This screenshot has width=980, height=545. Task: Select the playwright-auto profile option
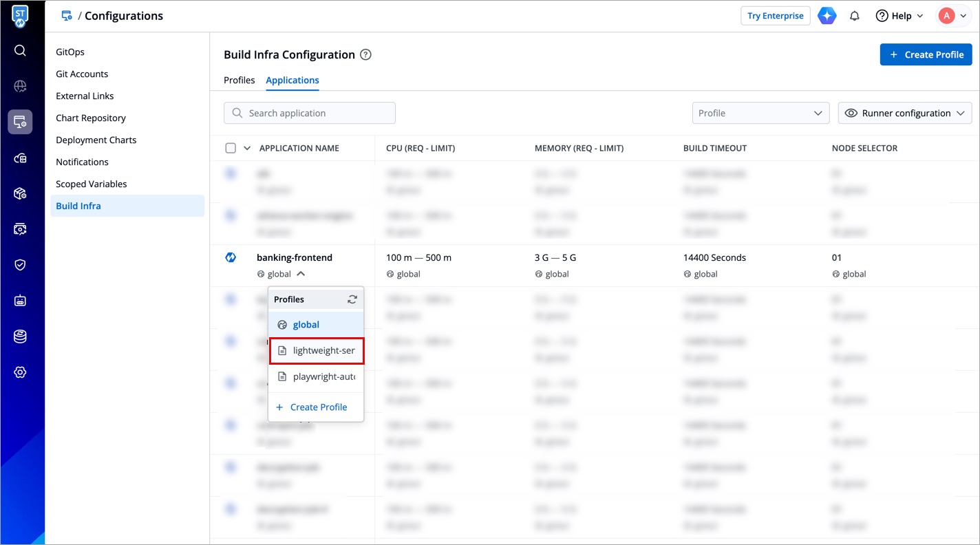tap(317, 376)
